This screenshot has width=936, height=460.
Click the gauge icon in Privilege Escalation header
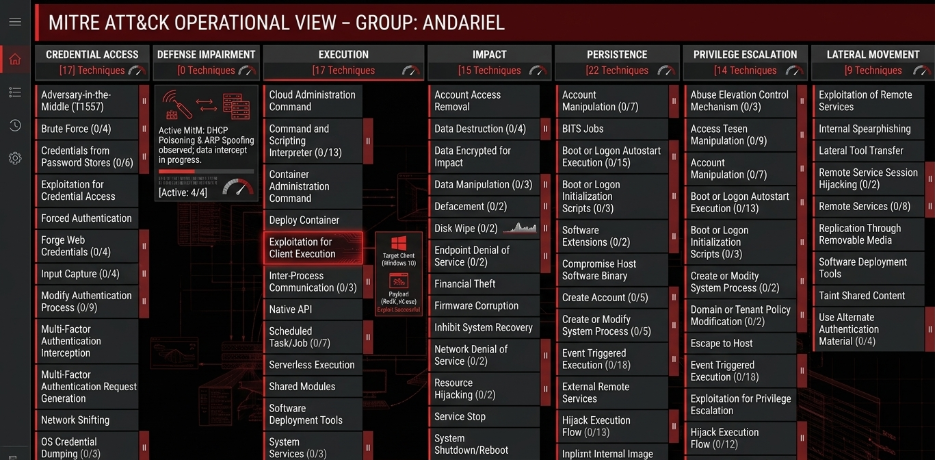click(795, 70)
